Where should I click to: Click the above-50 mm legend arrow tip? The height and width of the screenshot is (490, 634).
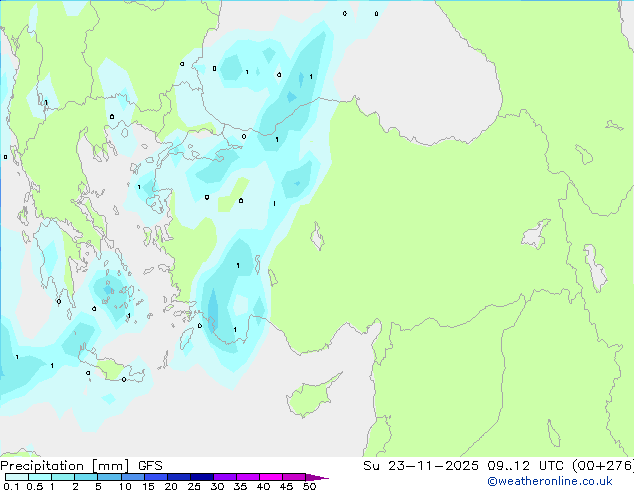coord(317,477)
